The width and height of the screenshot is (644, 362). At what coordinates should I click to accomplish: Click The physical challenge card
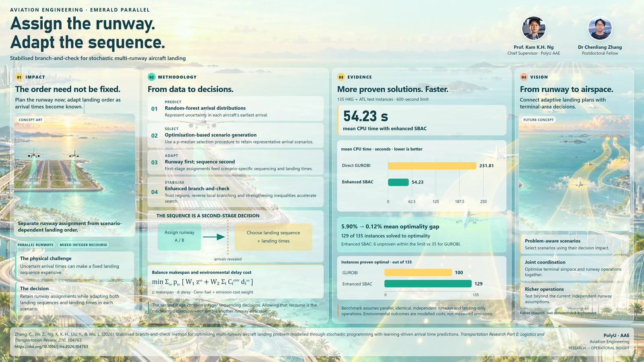click(x=75, y=265)
